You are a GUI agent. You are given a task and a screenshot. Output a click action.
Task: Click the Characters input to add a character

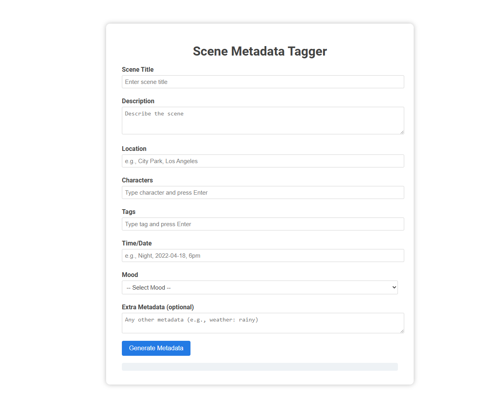pos(263,192)
